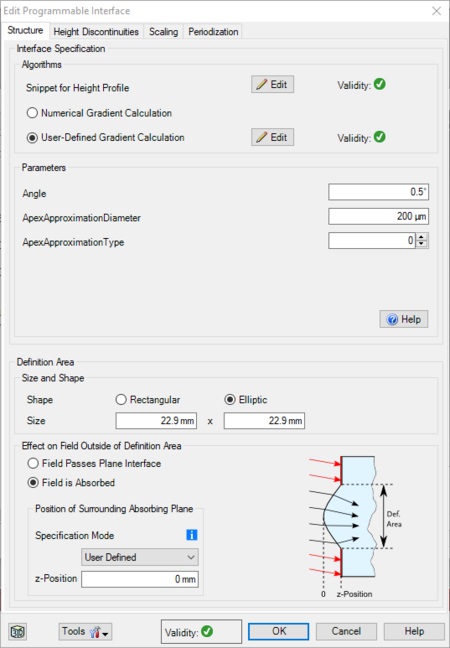Click the 3D view icon at bottom left

tap(18, 631)
